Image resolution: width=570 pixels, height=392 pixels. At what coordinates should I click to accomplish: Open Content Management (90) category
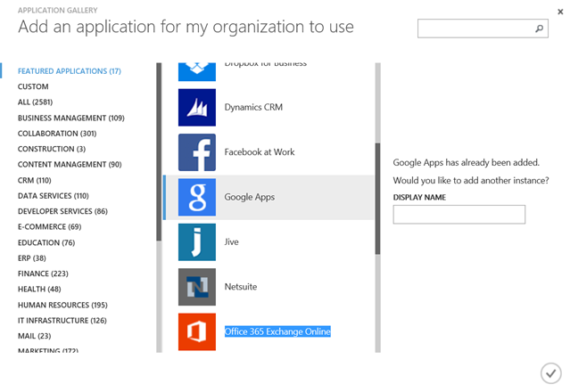pos(70,165)
